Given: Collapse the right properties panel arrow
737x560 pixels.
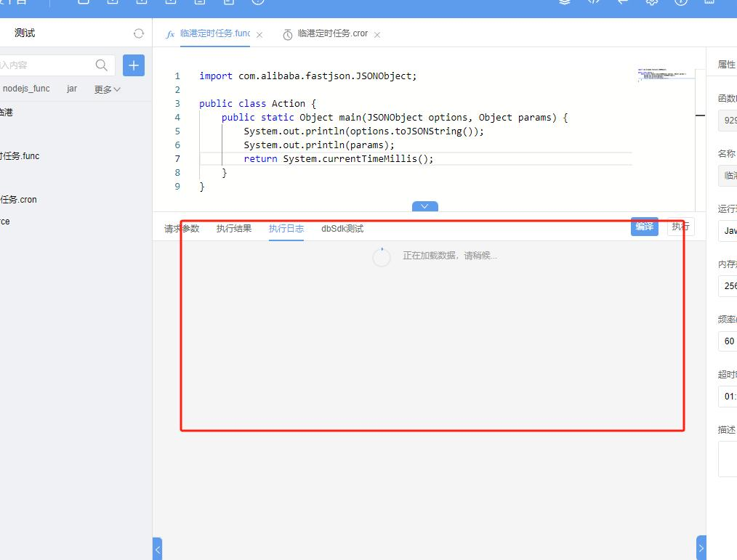Looking at the screenshot, I should click(x=701, y=548).
